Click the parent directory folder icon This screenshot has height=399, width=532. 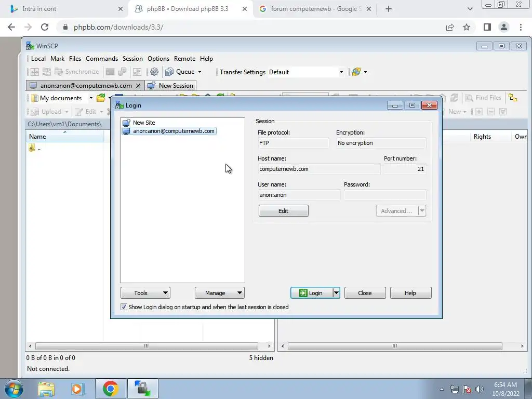(x=32, y=148)
